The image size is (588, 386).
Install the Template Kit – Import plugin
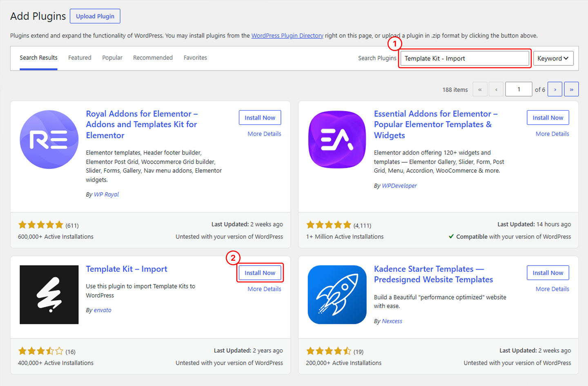pos(260,273)
